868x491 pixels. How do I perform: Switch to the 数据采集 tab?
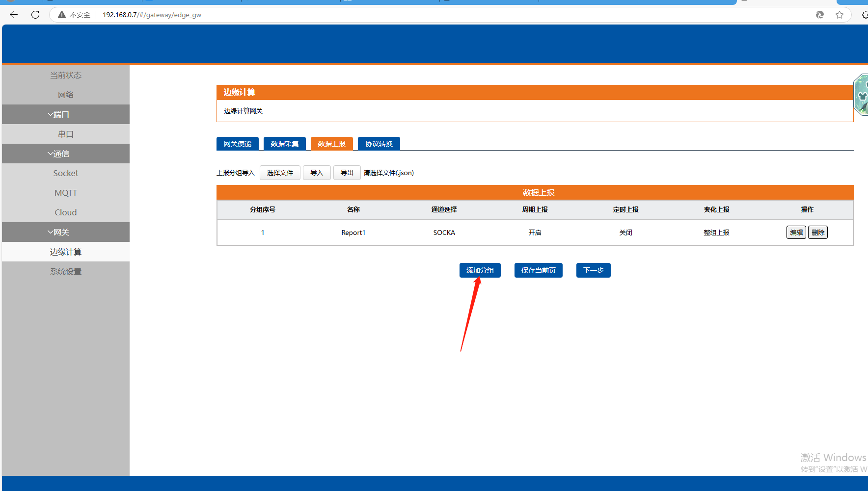285,144
